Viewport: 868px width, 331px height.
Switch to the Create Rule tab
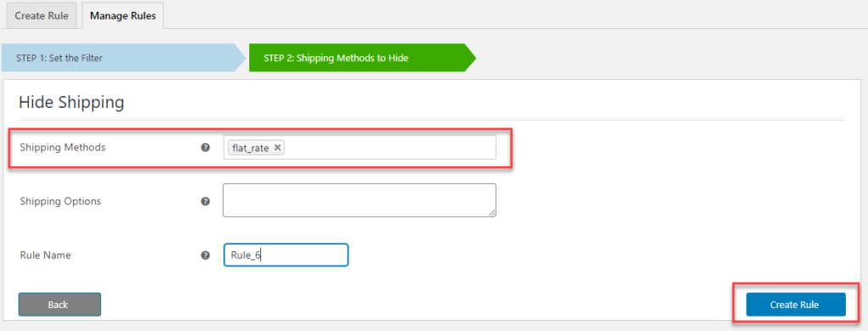click(x=42, y=15)
